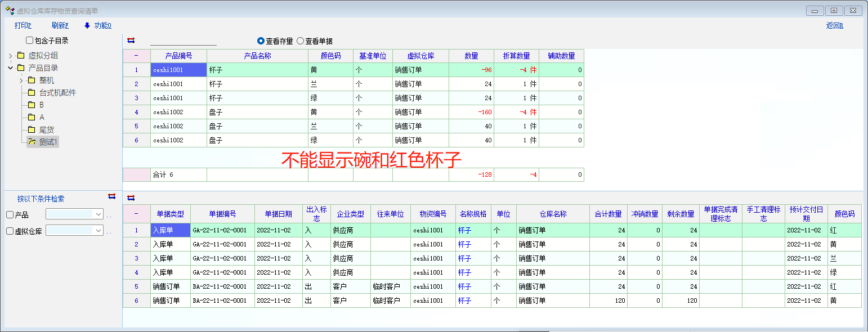Click the open folder icon for 测试1
Screen dimensions: 868x332
pos(32,142)
